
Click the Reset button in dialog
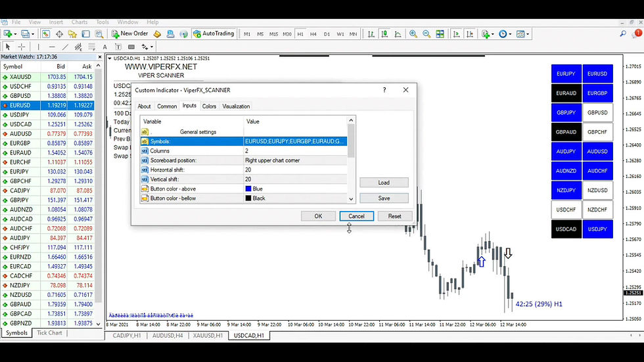(x=394, y=216)
